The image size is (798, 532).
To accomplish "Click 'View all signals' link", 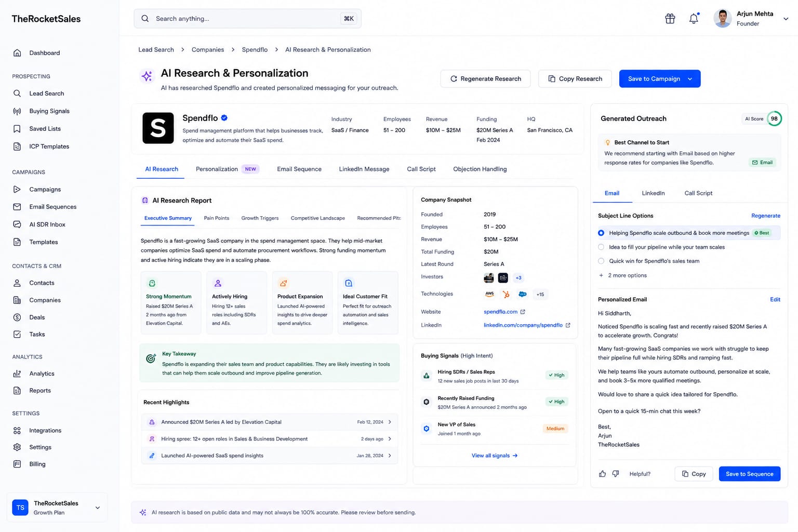I will pyautogui.click(x=495, y=456).
